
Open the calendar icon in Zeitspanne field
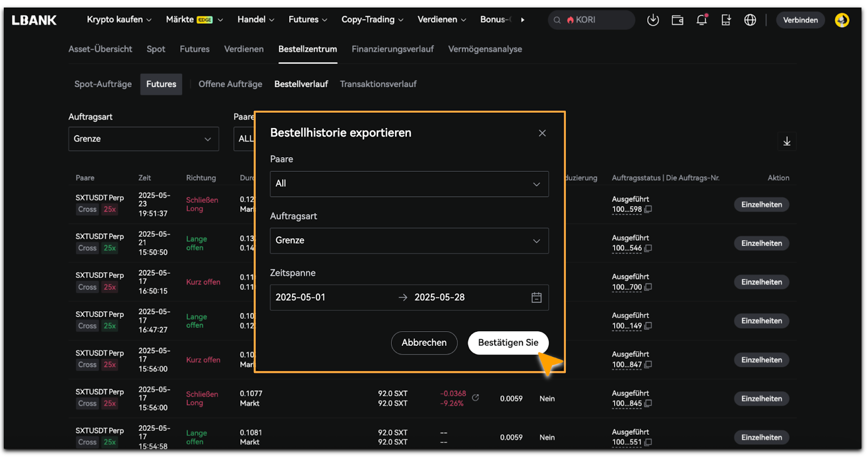pos(536,298)
